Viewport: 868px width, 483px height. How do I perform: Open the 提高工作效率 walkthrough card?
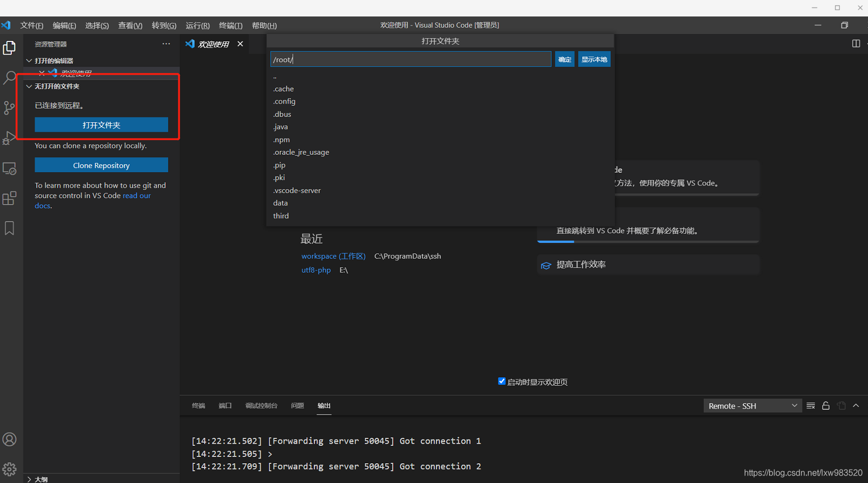pyautogui.click(x=648, y=265)
